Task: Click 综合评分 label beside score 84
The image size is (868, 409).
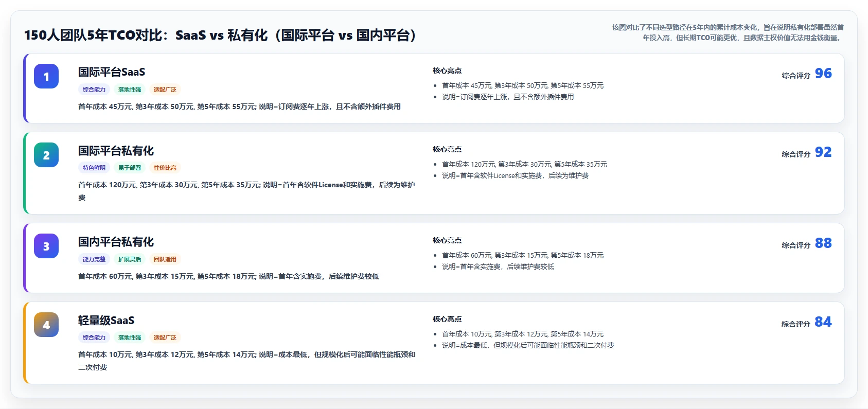Action: pos(796,324)
